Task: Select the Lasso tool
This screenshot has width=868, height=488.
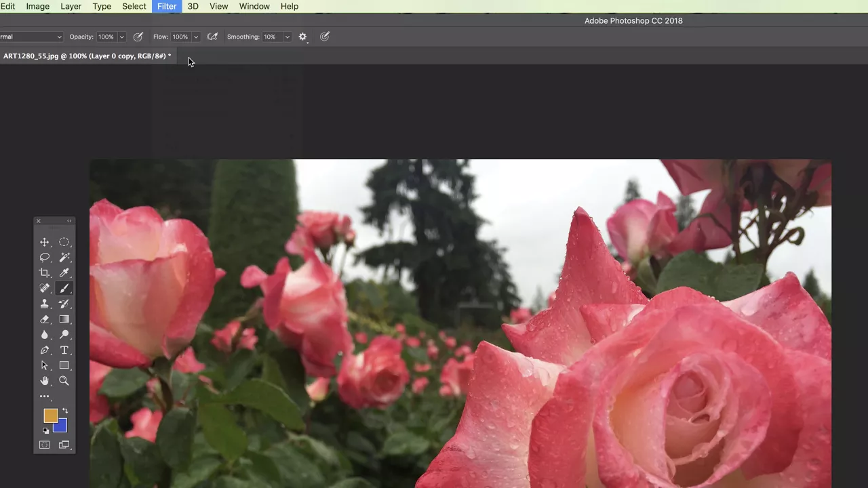Action: coord(45,258)
